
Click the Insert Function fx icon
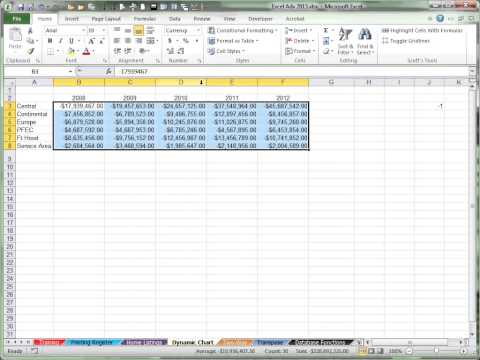109,71
